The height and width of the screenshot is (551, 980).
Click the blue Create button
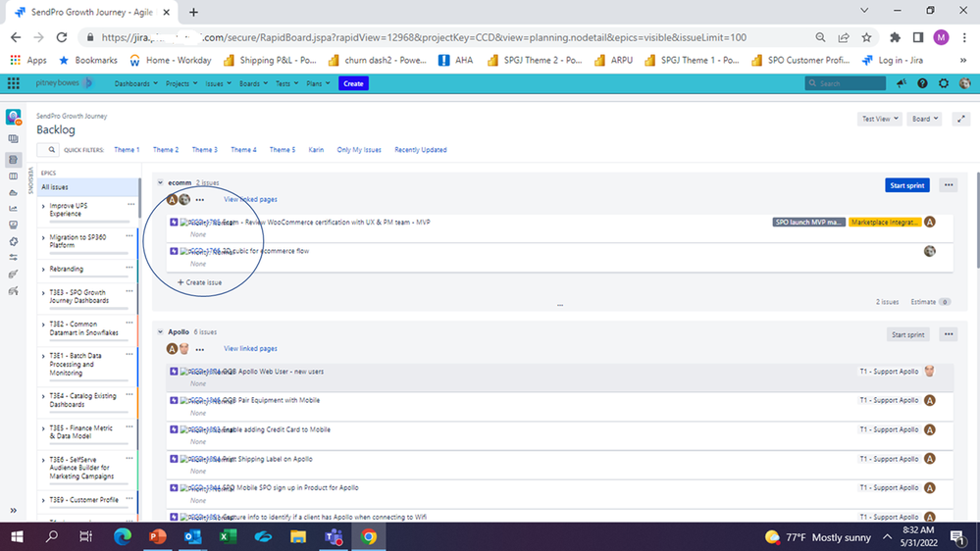pyautogui.click(x=353, y=83)
